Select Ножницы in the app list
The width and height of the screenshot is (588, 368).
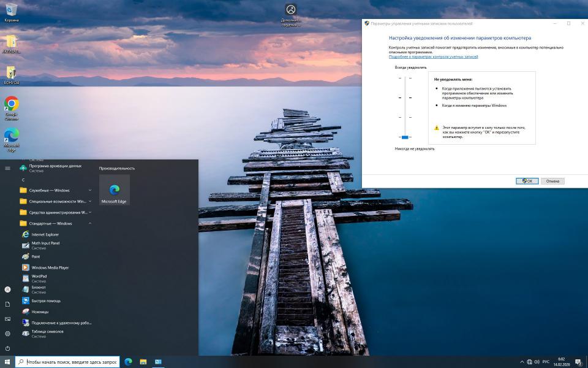coord(40,312)
